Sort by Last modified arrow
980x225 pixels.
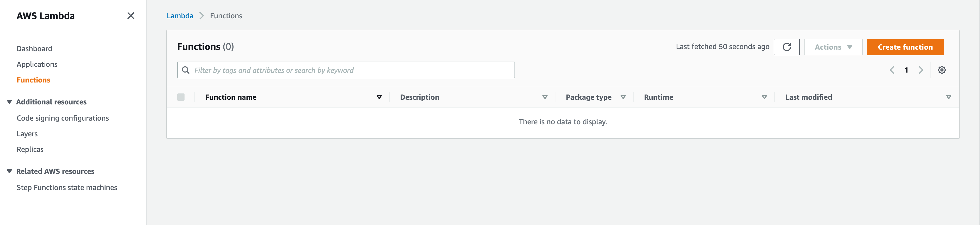coord(948,97)
